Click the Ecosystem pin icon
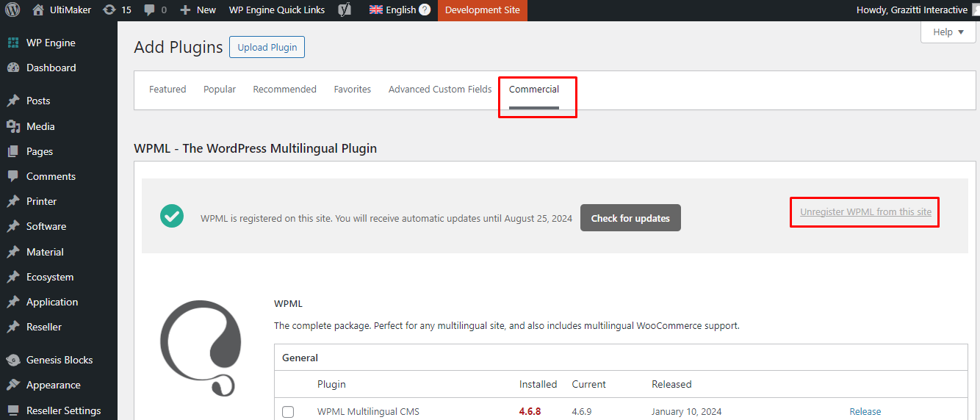 [x=13, y=277]
